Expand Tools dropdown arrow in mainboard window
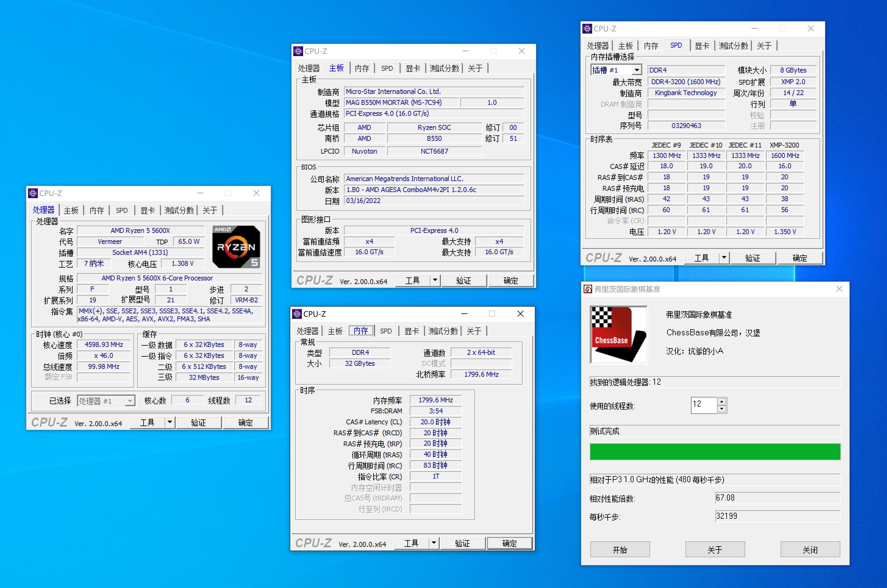Screen dimensions: 887x588 [435, 280]
